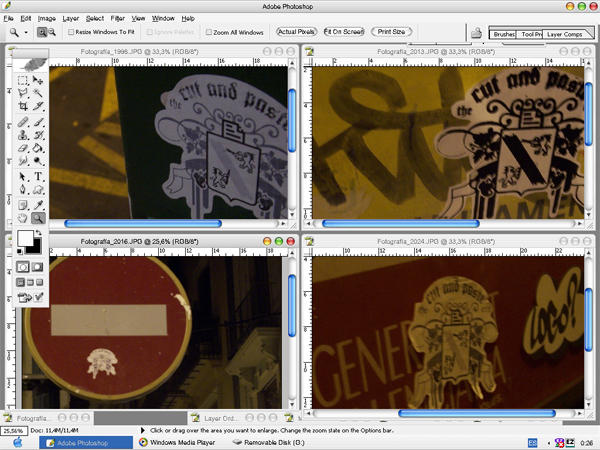Click scroll-right arrow in Fotografia_1996 window
The width and height of the screenshot is (600, 450).
[x=284, y=223]
